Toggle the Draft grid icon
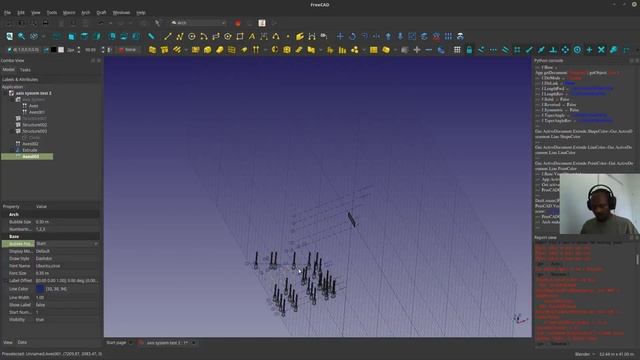Image resolution: width=640 pixels, height=360 pixels. point(457,49)
